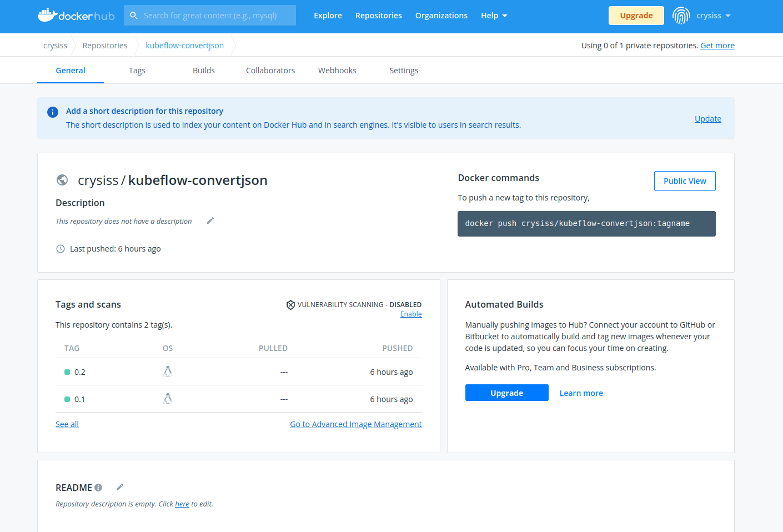The image size is (783, 532).
Task: Click the green status dot of tag 0.2
Action: 67,372
